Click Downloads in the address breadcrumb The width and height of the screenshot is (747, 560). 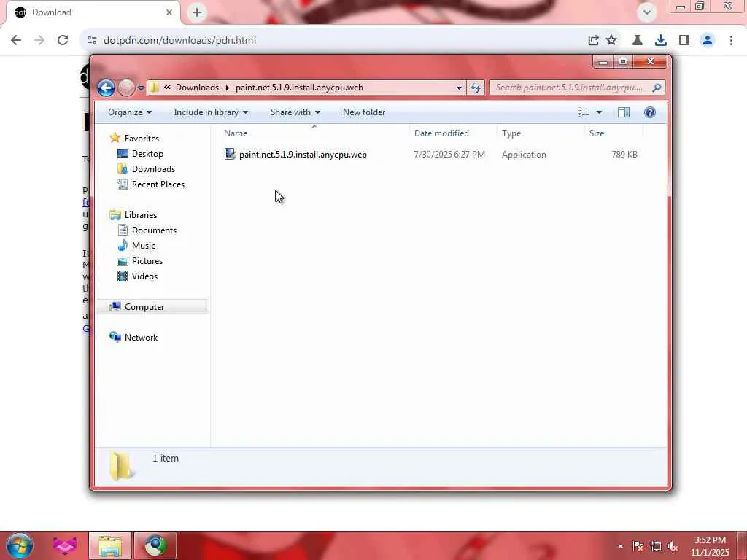point(197,87)
